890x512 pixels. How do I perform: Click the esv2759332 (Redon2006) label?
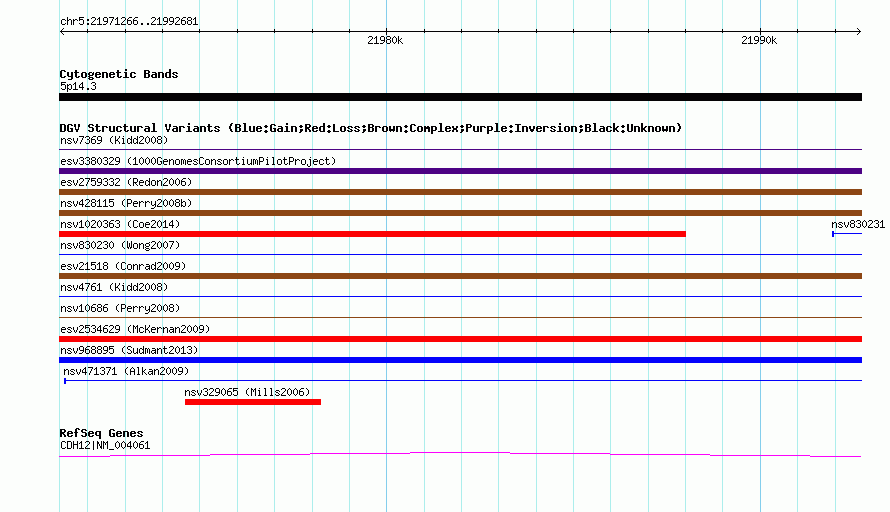[126, 182]
